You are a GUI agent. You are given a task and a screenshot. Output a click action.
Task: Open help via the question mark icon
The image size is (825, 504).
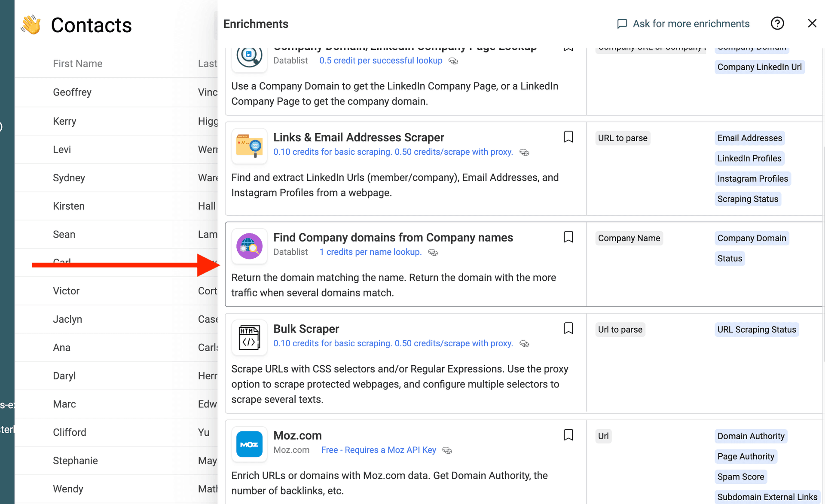(777, 23)
